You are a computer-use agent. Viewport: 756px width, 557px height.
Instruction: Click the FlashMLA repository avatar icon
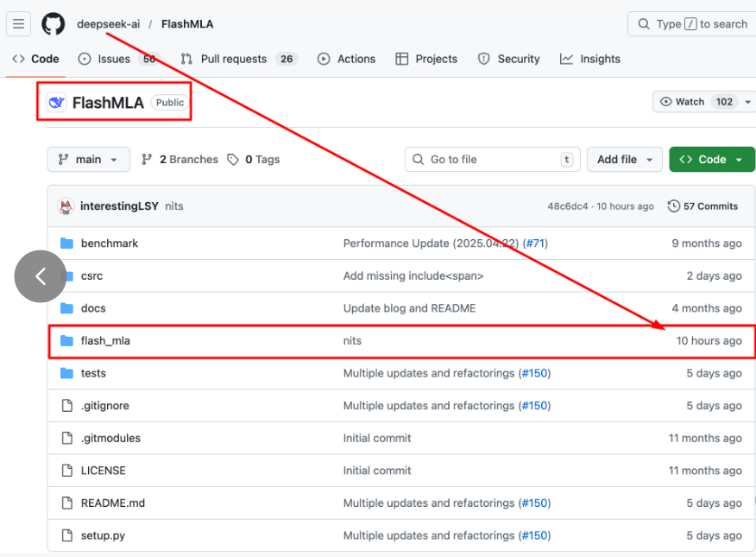(57, 103)
